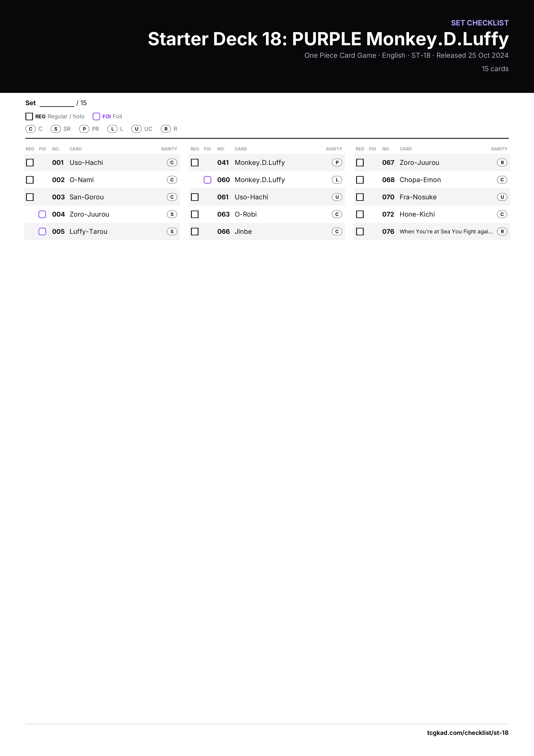This screenshot has height=756, width=534.
Task: Mark the foil checkbox for 060 Monkey.D.Luffy
Action: click(208, 180)
